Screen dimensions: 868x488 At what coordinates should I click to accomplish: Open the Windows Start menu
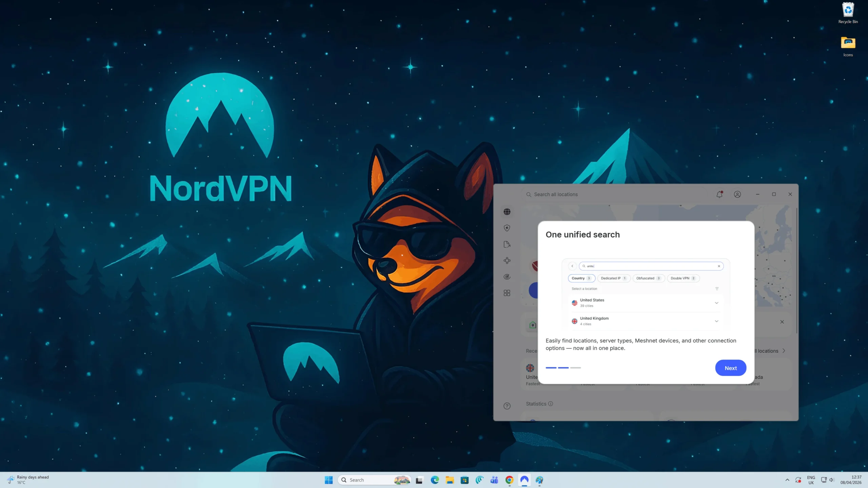[329, 480]
